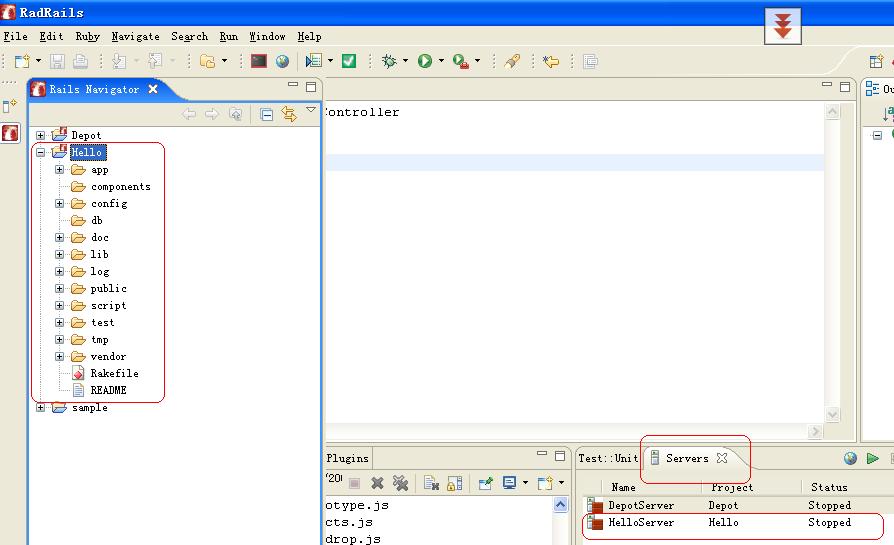Click the Last Edit Location arrow icon
894x545 pixels.
coord(551,61)
